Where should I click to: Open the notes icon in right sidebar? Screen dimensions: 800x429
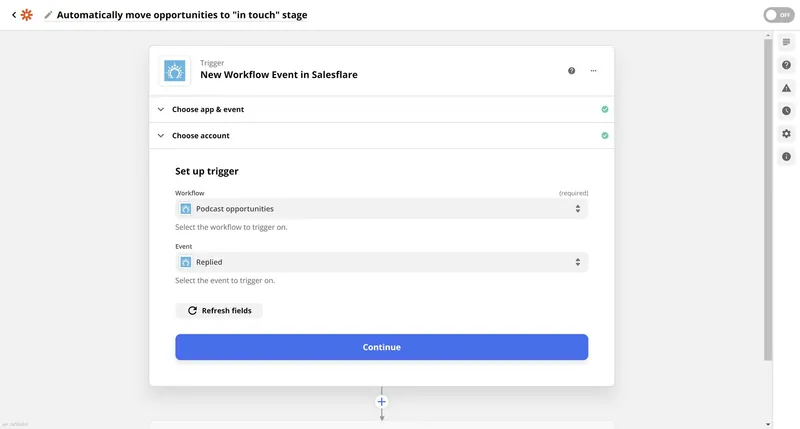(786, 42)
